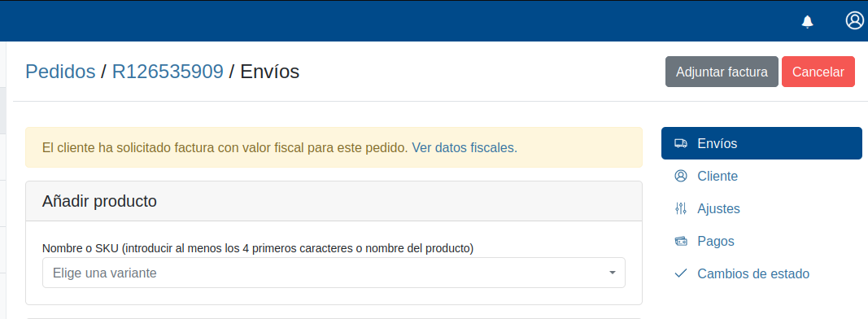
Task: Click the sliders icon beside Ajustes
Action: point(680,209)
